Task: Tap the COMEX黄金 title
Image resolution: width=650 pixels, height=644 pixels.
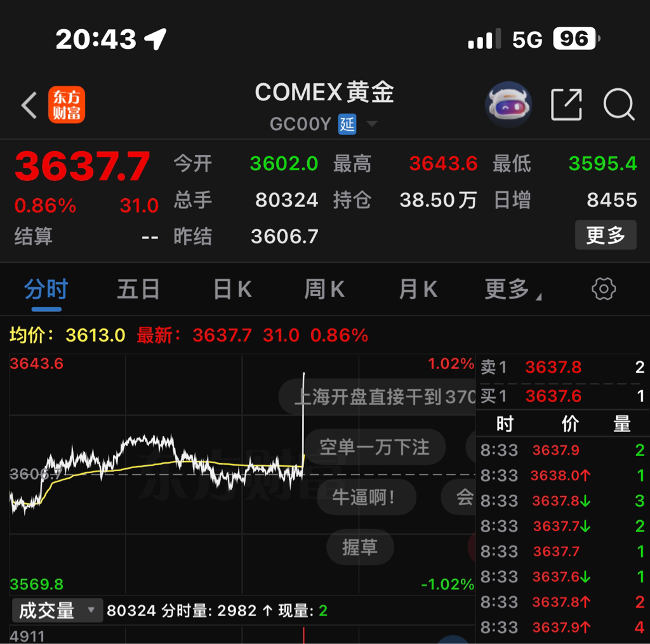Action: click(324, 91)
